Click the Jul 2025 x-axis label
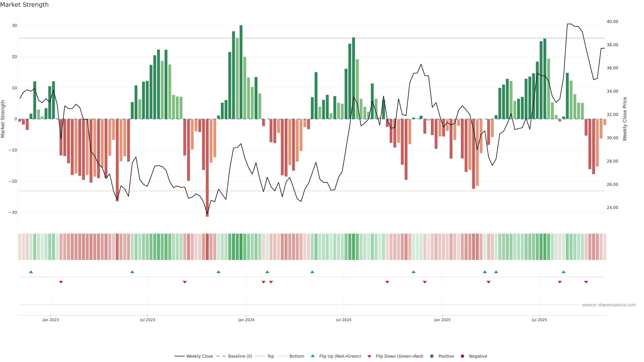This screenshot has height=362, width=644. pos(539,320)
